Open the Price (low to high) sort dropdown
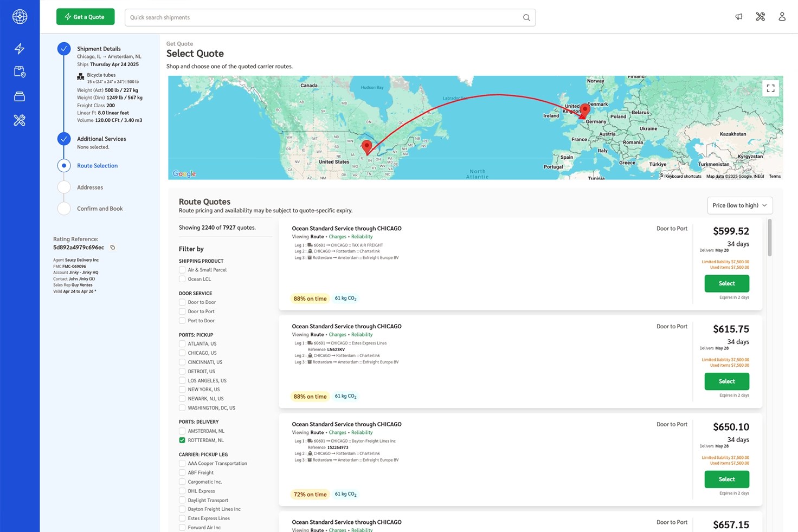Image resolution: width=798 pixels, height=532 pixels. (739, 205)
